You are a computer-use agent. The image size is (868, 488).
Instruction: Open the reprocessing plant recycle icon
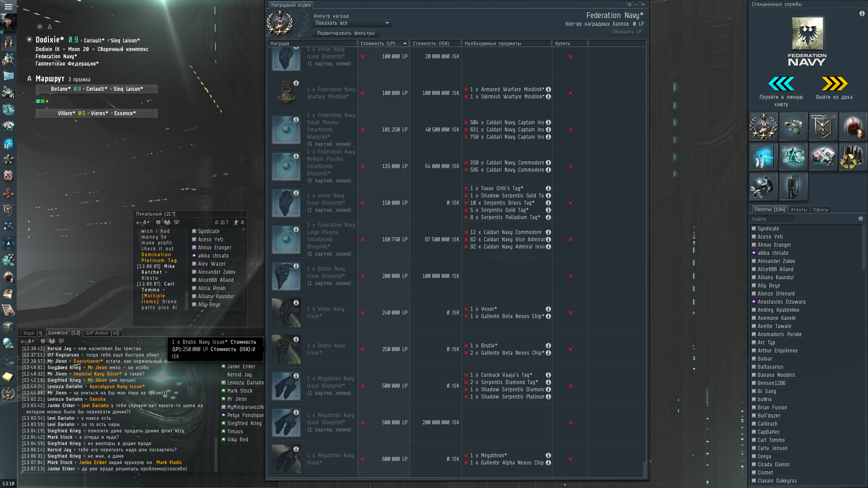pos(853,156)
